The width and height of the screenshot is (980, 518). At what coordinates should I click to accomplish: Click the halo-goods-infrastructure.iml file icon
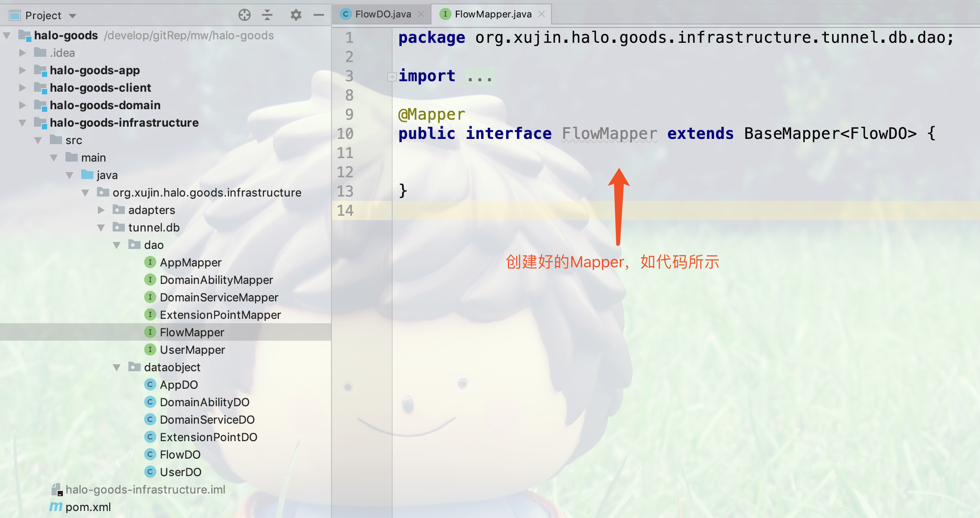[x=57, y=489]
